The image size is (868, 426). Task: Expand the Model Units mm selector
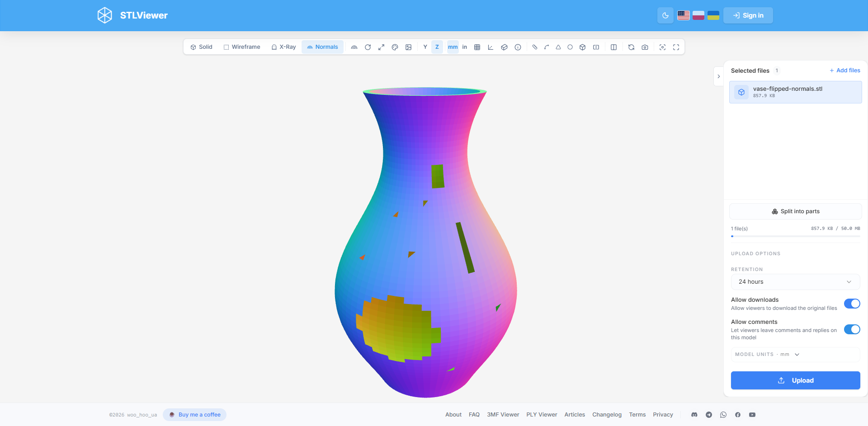[795, 355]
